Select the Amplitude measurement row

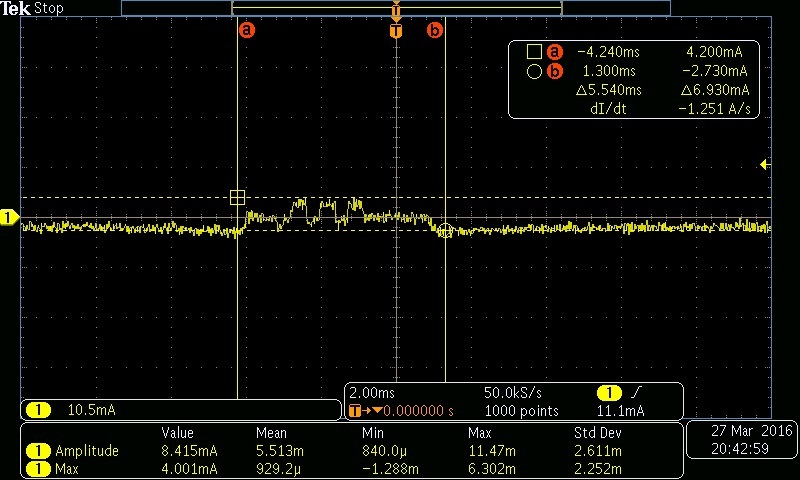[352, 451]
